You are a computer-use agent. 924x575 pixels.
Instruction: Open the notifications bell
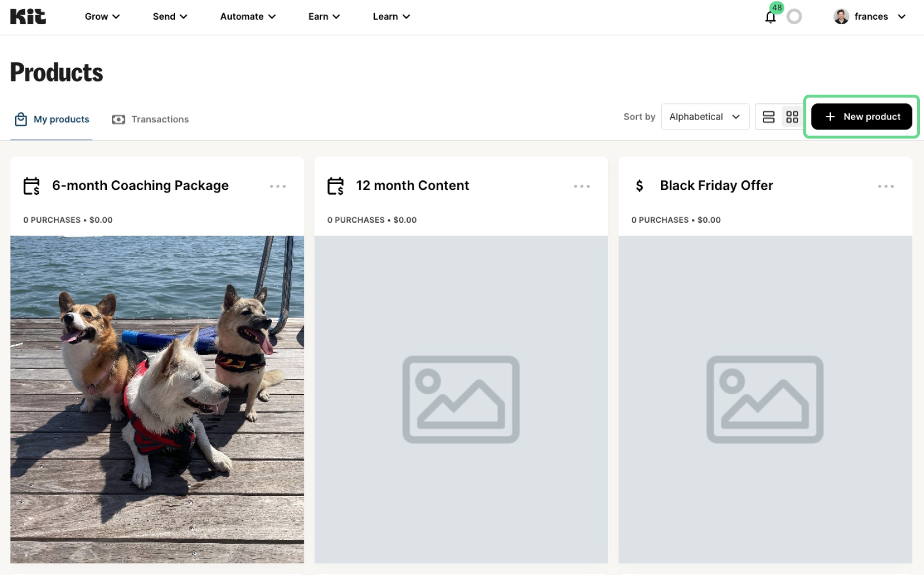[770, 17]
